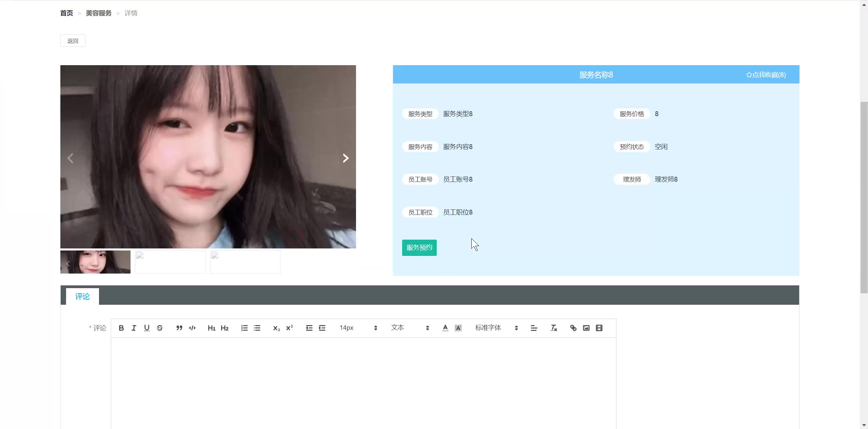The image size is (868, 429).
Task: Open the 文本 header style dropdown
Action: 410,328
